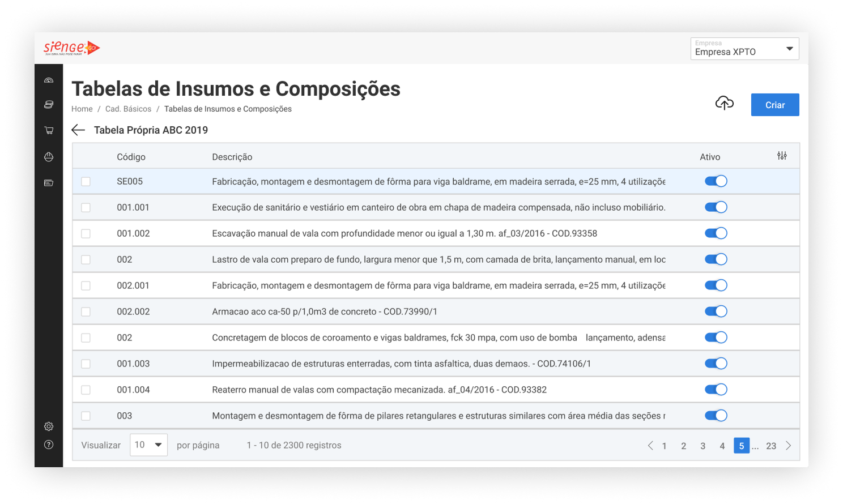Go to next page with right chevron
The width and height of the screenshot is (843, 504).
[789, 446]
